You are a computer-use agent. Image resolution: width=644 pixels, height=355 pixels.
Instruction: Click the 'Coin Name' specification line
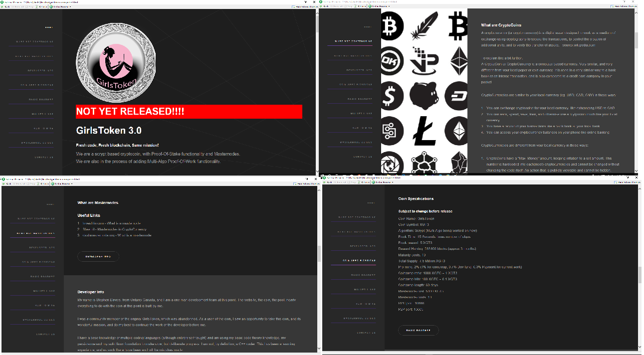pyautogui.click(x=416, y=218)
